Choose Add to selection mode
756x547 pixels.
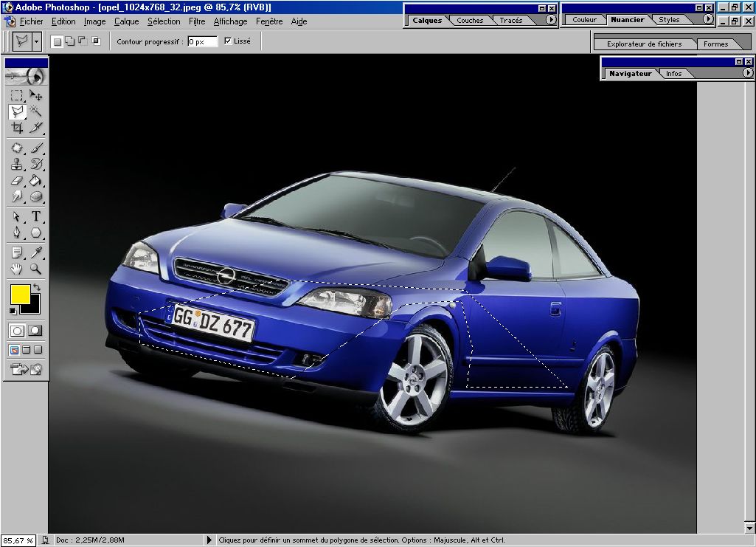tap(70, 41)
